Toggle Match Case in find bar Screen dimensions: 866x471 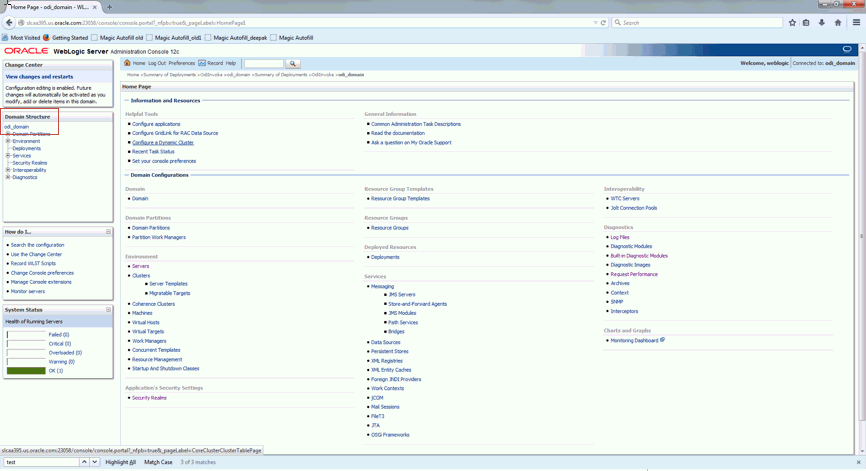click(158, 462)
